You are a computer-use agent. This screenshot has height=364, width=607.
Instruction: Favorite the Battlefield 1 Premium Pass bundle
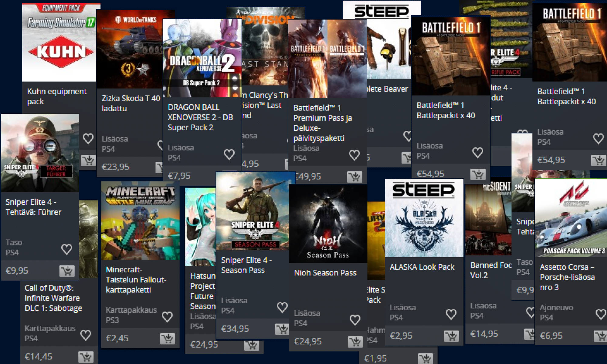pos(354,155)
